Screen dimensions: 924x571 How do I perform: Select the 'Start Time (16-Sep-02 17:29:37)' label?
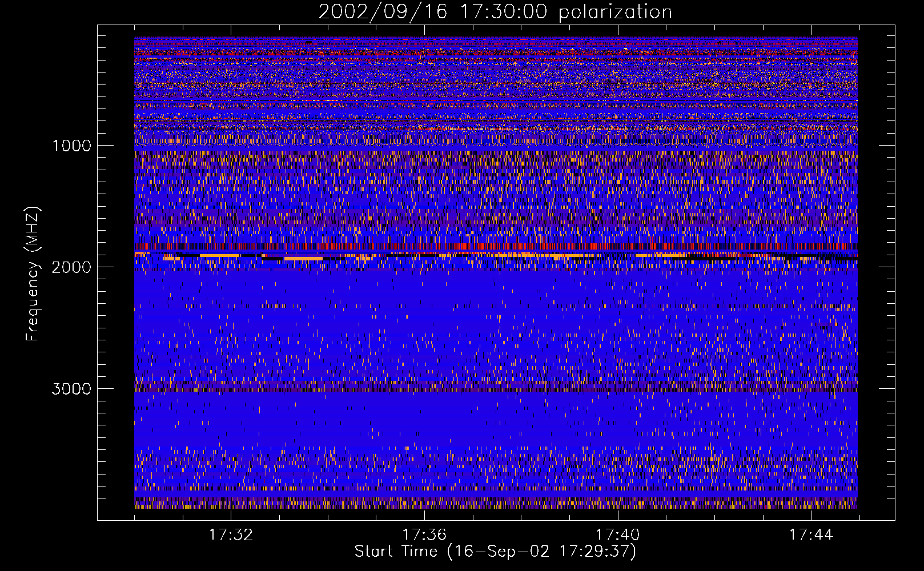pyautogui.click(x=496, y=552)
